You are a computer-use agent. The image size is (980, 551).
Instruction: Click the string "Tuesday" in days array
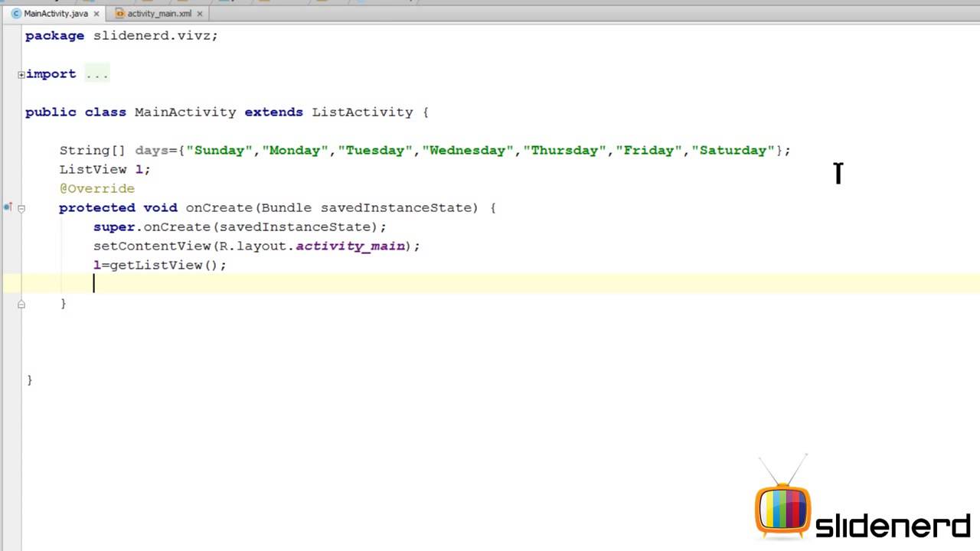tap(375, 151)
